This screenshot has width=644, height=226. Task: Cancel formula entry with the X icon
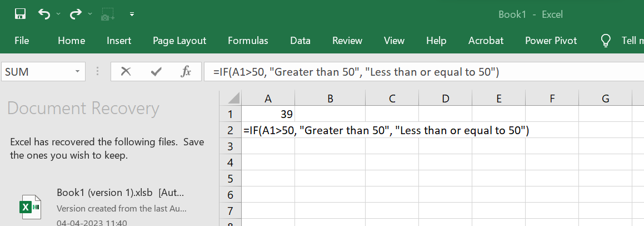pyautogui.click(x=126, y=72)
